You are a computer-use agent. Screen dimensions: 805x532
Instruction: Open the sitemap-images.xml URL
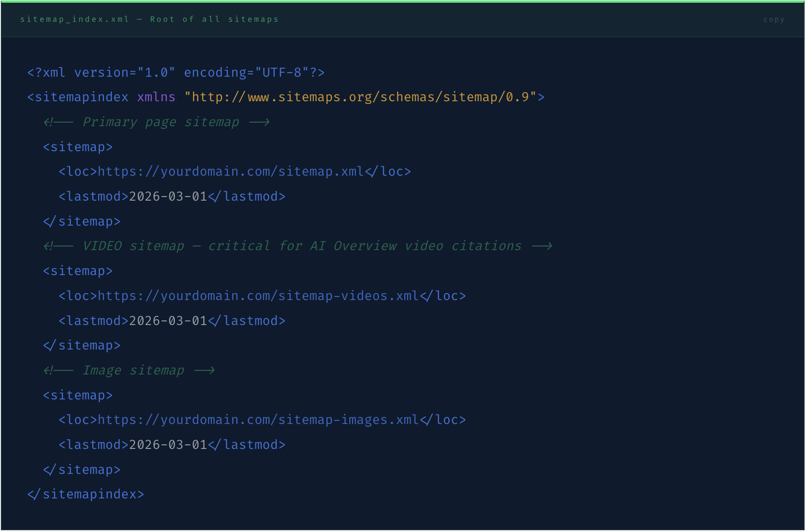pos(258,419)
